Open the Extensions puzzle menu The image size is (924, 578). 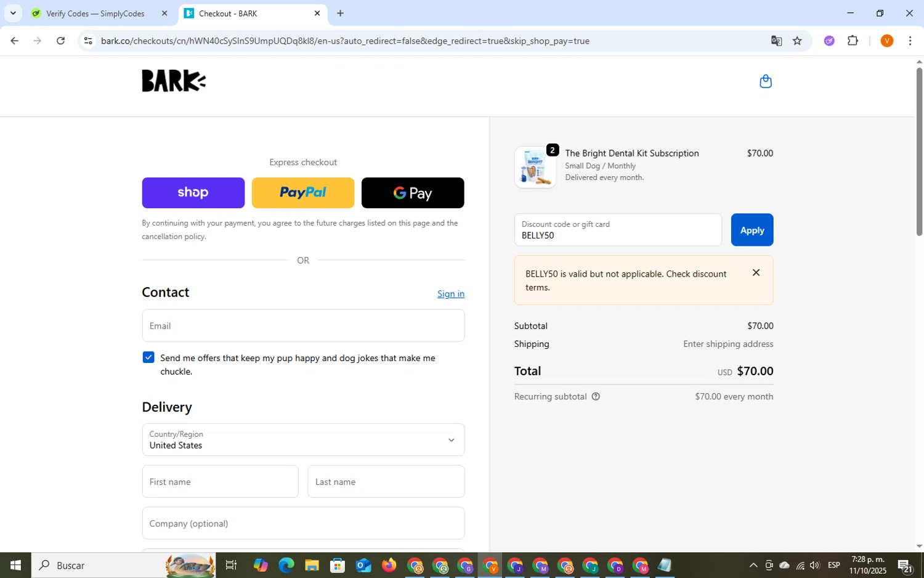click(853, 41)
